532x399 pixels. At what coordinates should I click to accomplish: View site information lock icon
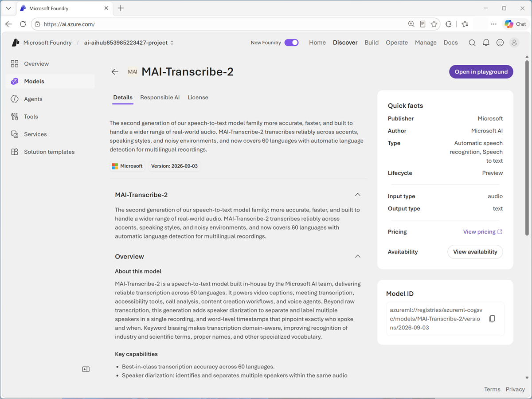(x=38, y=24)
